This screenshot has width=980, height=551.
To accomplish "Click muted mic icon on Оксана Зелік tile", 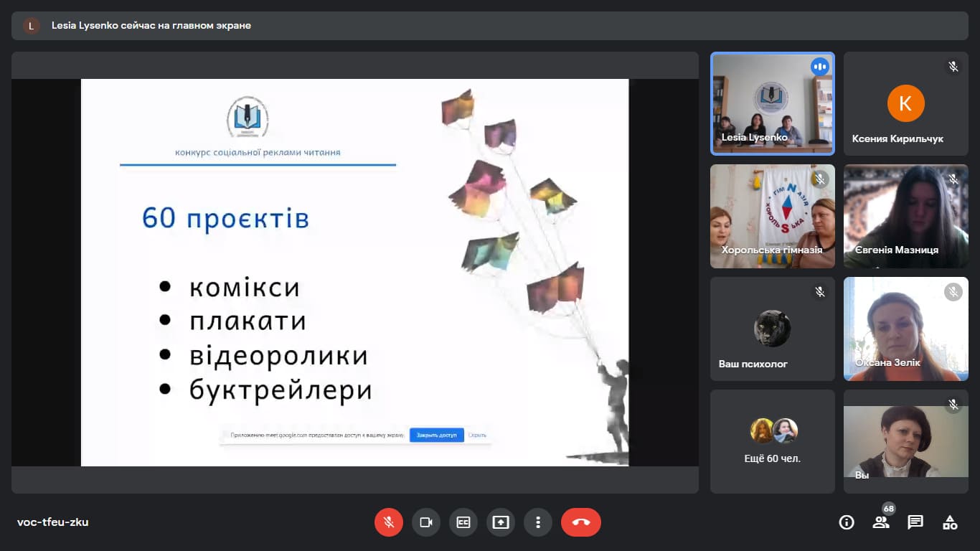I will point(953,292).
